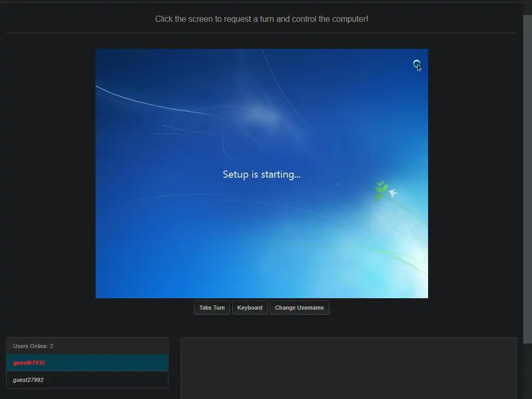Click the 'Setup is starting...' text
The height and width of the screenshot is (399, 532).
[262, 175]
